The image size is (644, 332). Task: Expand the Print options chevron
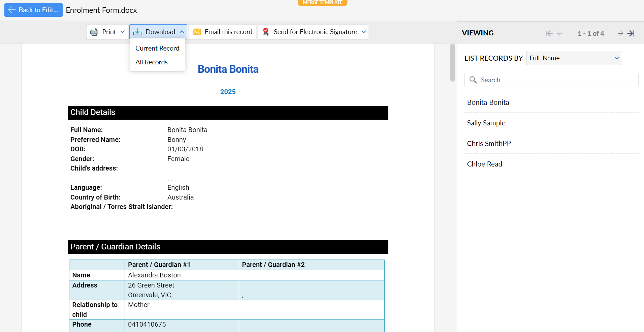pyautogui.click(x=123, y=32)
